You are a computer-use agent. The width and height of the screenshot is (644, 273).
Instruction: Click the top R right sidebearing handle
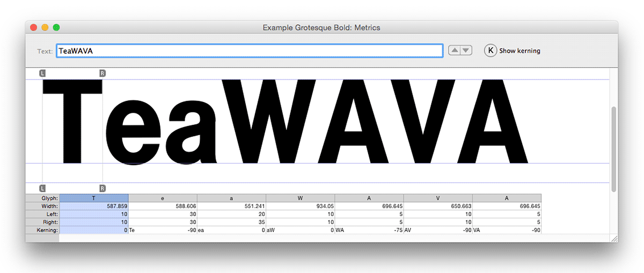click(x=103, y=73)
